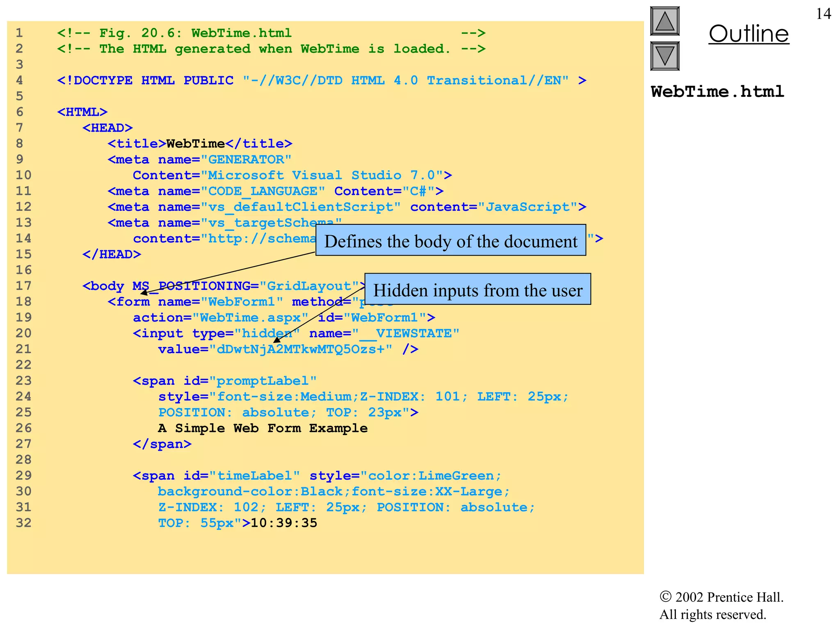Select the <title>WebTime</title> line
This screenshot has height=630, width=840.
click(200, 144)
